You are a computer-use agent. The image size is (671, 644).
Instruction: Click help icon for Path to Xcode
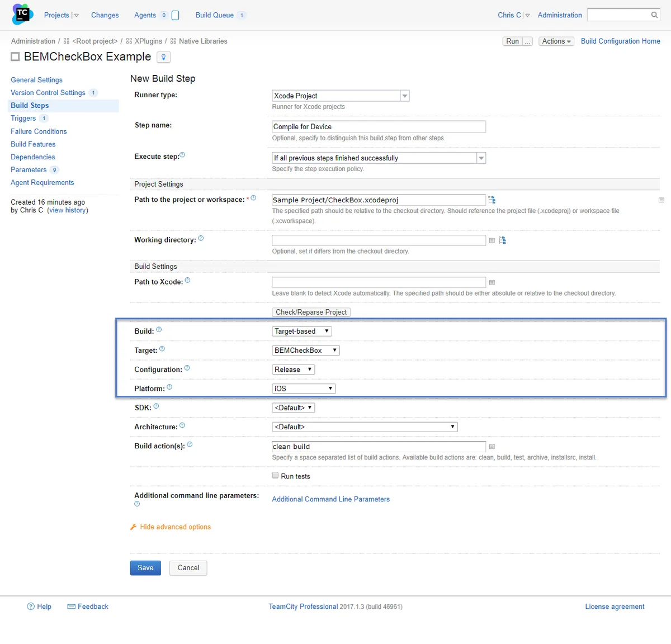[x=188, y=280]
